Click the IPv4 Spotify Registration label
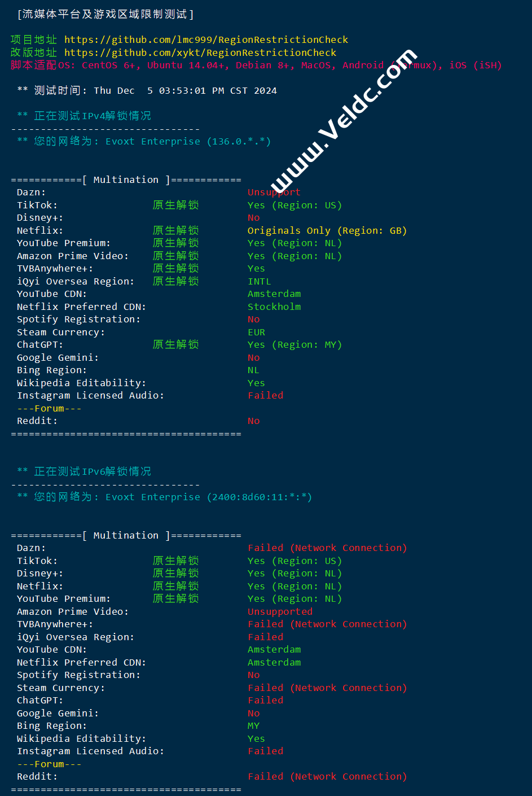 (78, 319)
